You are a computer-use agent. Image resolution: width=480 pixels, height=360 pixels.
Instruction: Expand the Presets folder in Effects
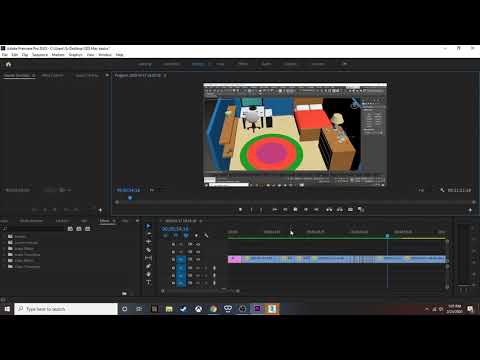(x=5, y=236)
